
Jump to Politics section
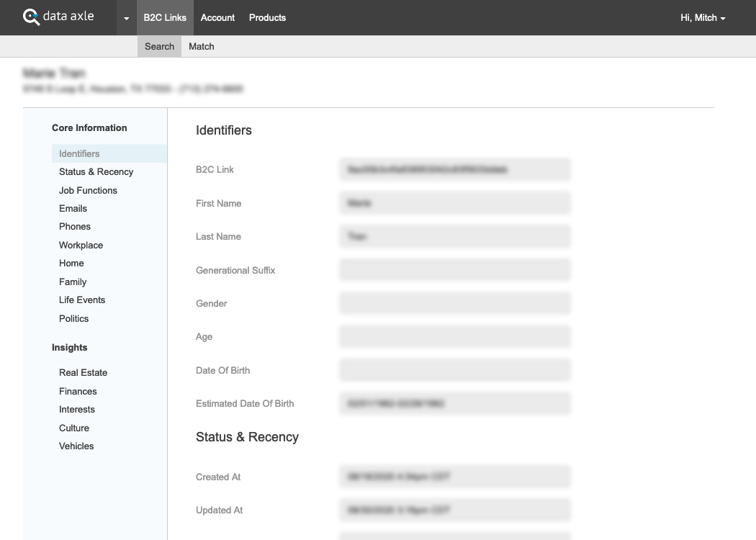click(x=74, y=318)
